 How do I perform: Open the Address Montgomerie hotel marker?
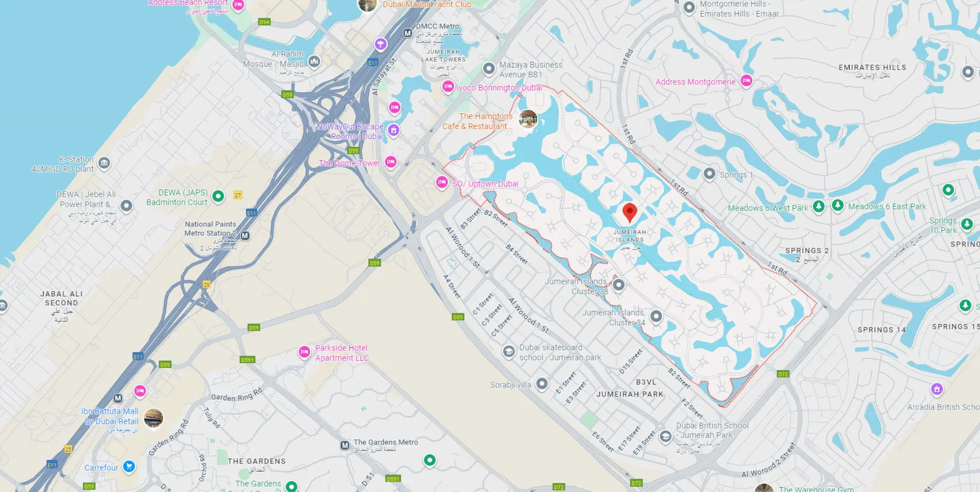point(746,81)
